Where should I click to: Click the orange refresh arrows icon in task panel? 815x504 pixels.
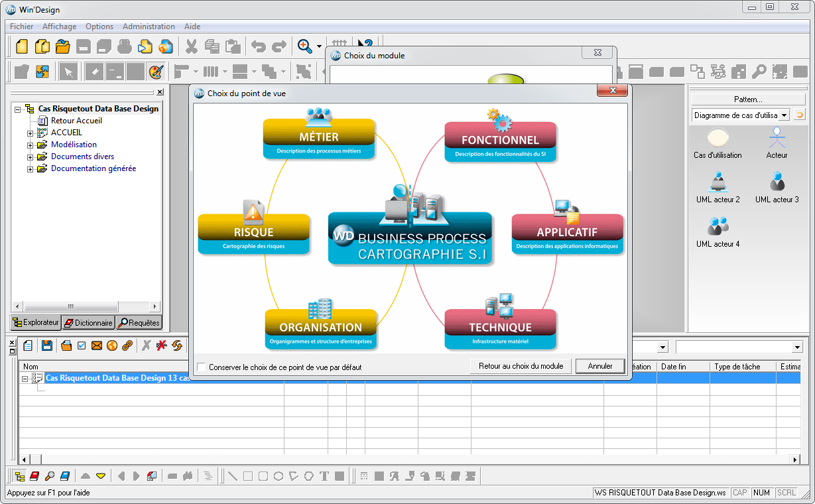click(x=177, y=346)
